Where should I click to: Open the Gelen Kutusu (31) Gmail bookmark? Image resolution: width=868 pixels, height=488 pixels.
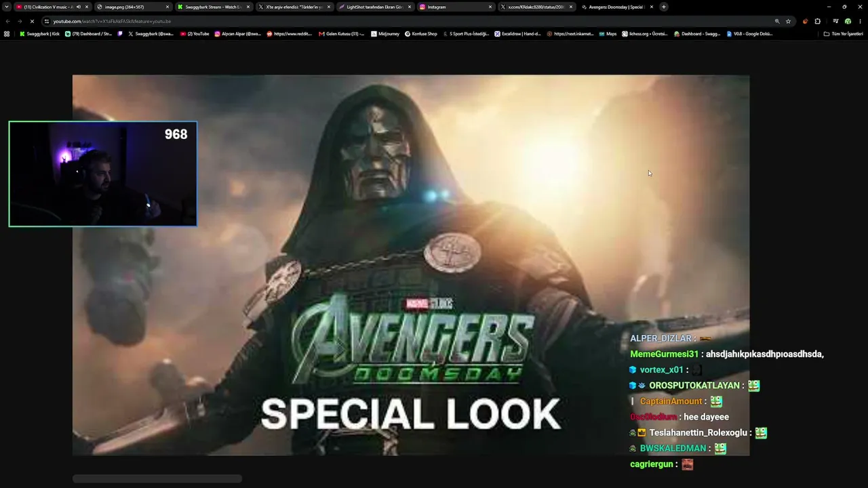click(x=341, y=33)
